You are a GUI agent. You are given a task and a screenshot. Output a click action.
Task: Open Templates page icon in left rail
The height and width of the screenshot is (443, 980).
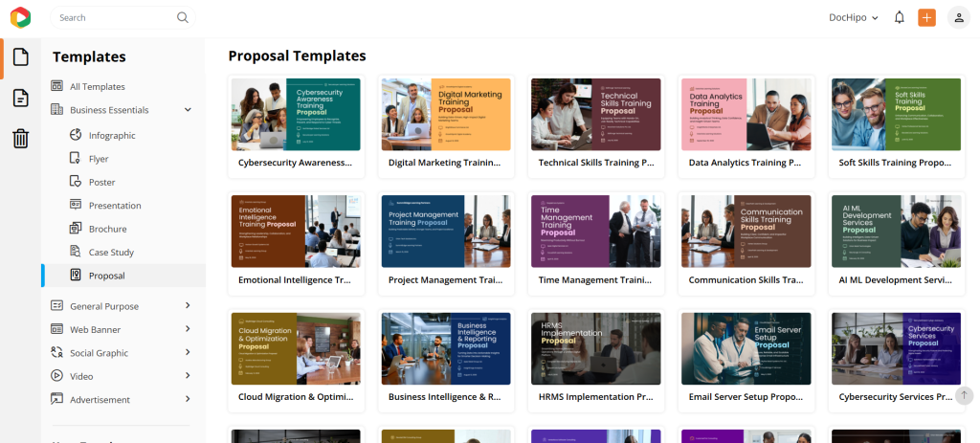click(21, 56)
